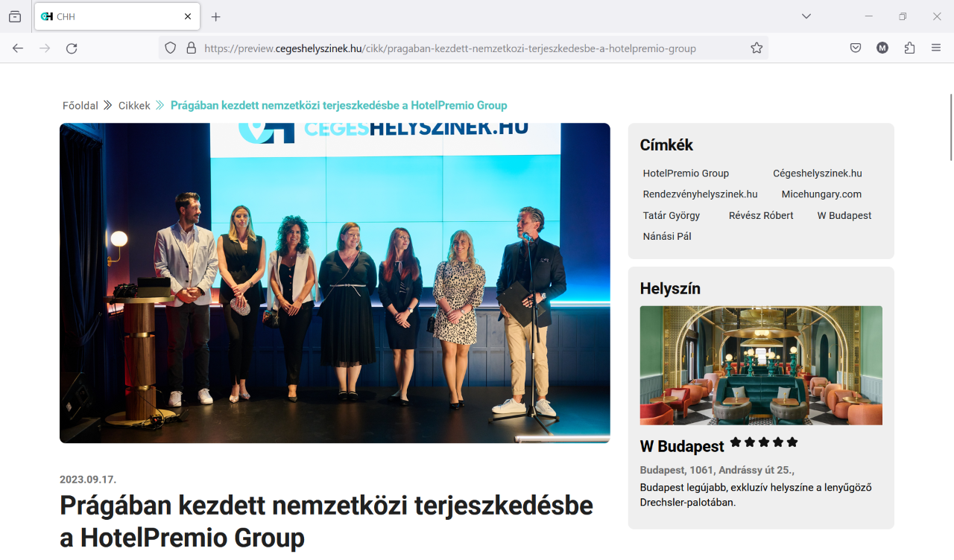Click the article title breadcrumb
This screenshot has width=954, height=560.
339,106
